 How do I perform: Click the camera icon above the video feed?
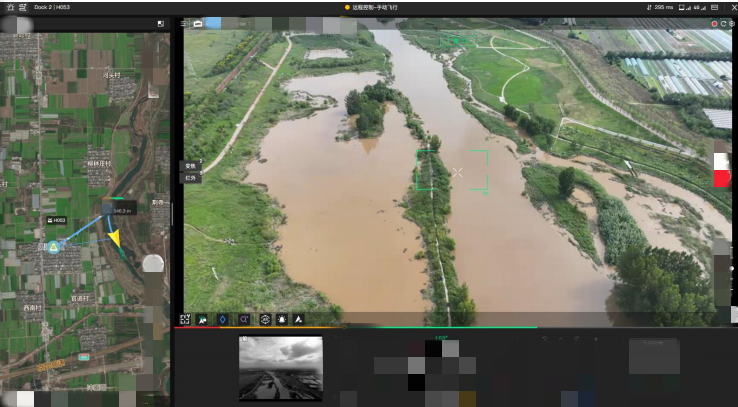point(198,23)
